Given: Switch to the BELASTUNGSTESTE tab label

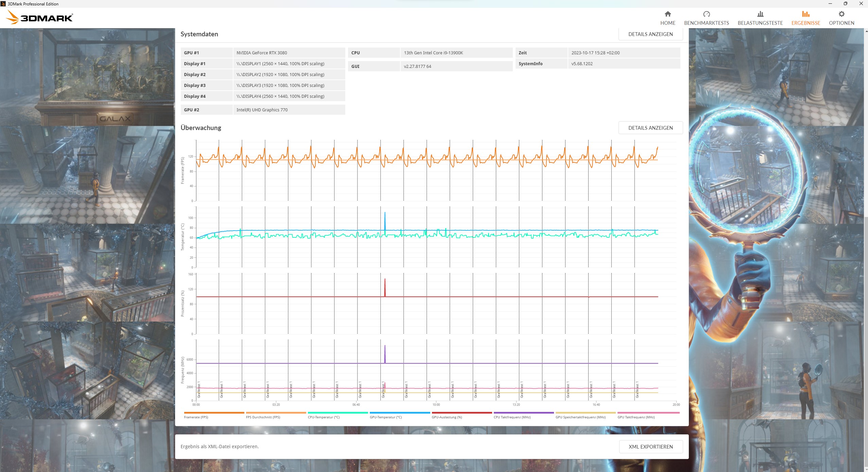Looking at the screenshot, I should coord(760,23).
